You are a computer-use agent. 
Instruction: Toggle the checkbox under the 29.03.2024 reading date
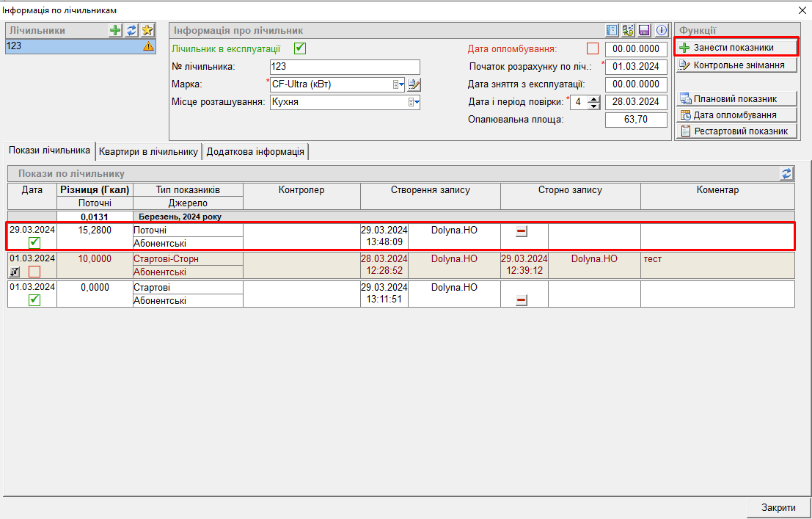34,243
